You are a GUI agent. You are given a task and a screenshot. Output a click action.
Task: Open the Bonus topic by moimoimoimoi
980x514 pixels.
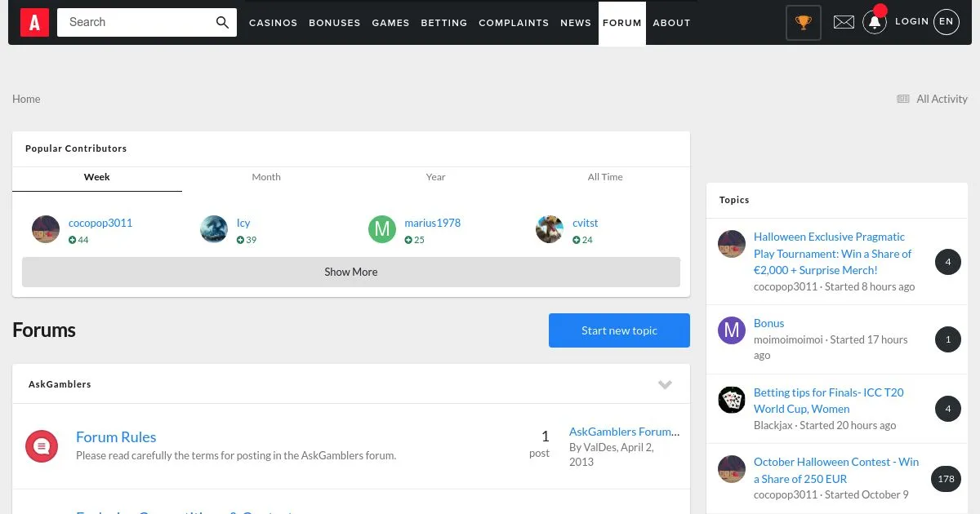[768, 323]
